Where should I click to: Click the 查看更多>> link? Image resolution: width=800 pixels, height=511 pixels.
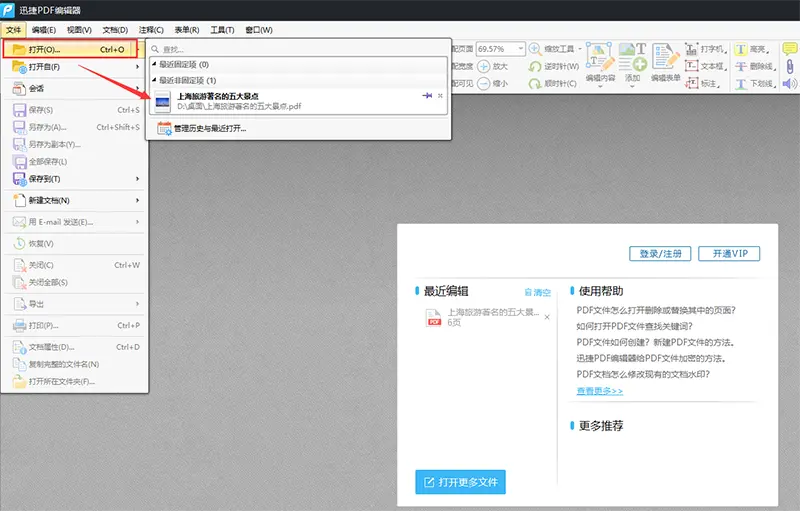coord(599,391)
